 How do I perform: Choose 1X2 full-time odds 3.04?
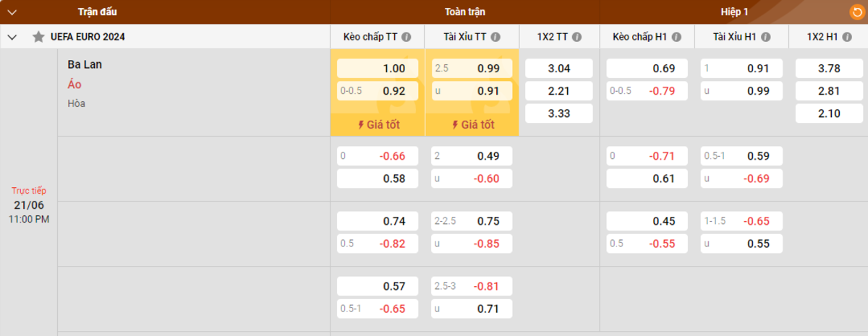[558, 69]
